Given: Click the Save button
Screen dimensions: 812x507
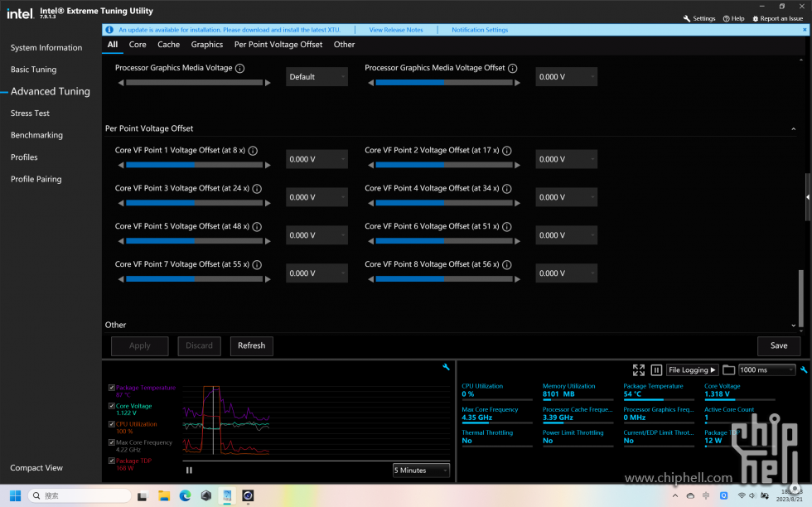Looking at the screenshot, I should 779,346.
